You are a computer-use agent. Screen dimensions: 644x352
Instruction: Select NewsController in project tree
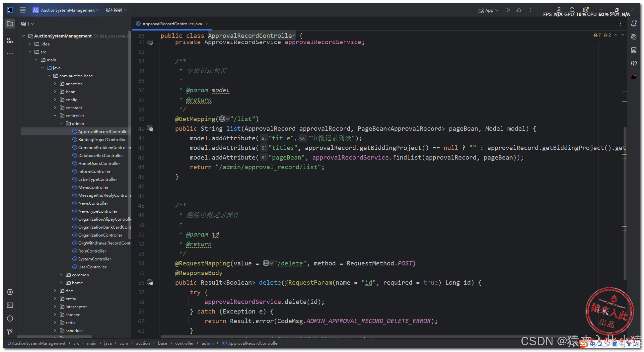93,203
